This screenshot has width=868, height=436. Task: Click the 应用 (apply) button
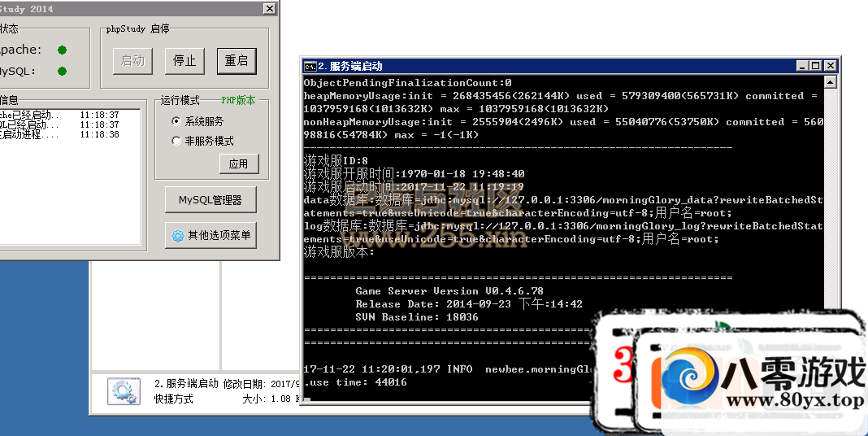point(239,163)
